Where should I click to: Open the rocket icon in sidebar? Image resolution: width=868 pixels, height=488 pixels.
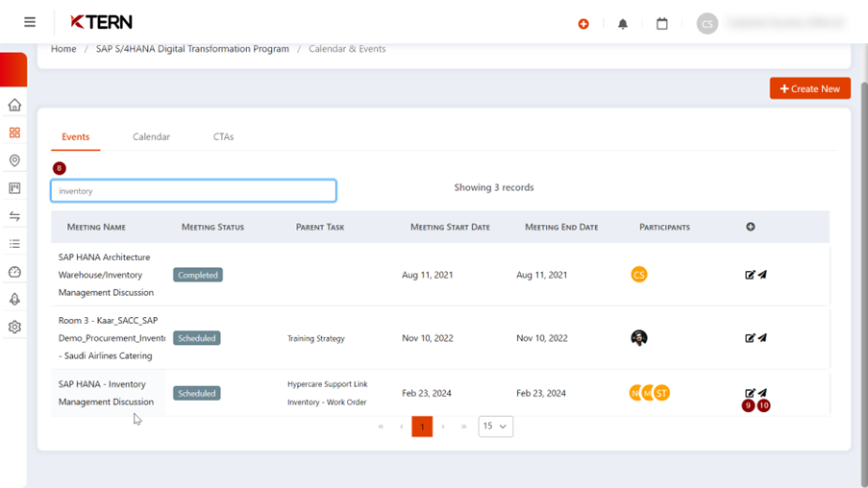(15, 299)
